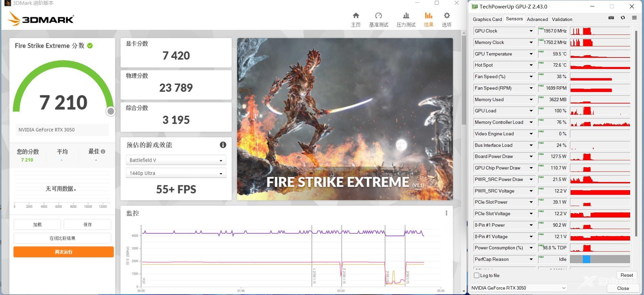Expand the GPU Clock sensor dropdown

(x=531, y=31)
